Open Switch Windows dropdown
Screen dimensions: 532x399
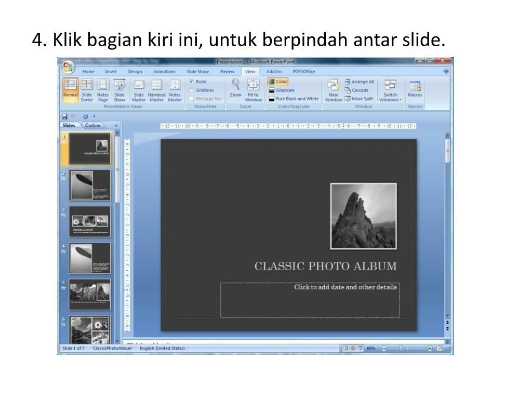point(390,90)
